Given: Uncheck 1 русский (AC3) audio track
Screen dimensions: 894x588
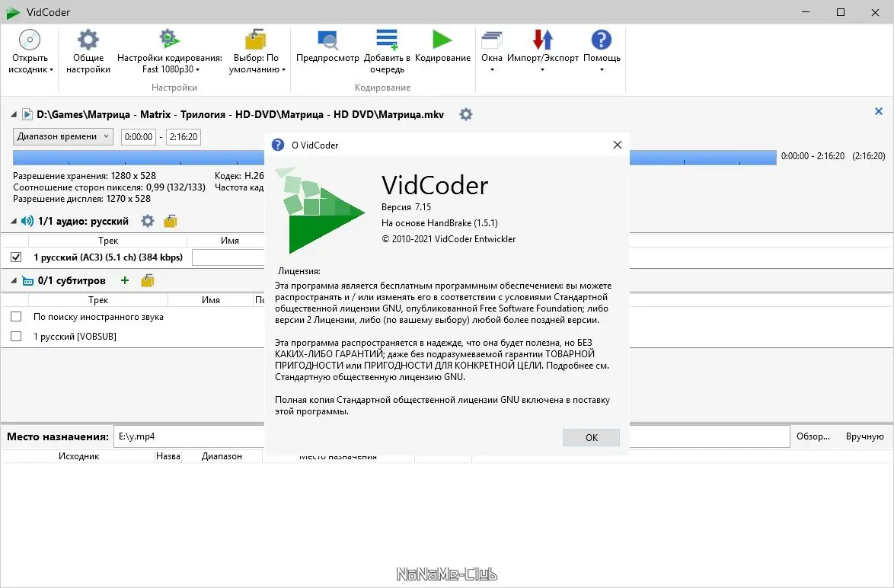Looking at the screenshot, I should [x=16, y=257].
